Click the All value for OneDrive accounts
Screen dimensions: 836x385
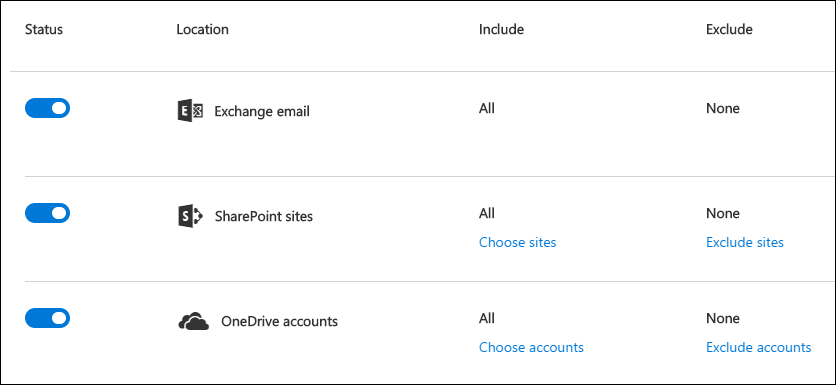[x=487, y=318]
